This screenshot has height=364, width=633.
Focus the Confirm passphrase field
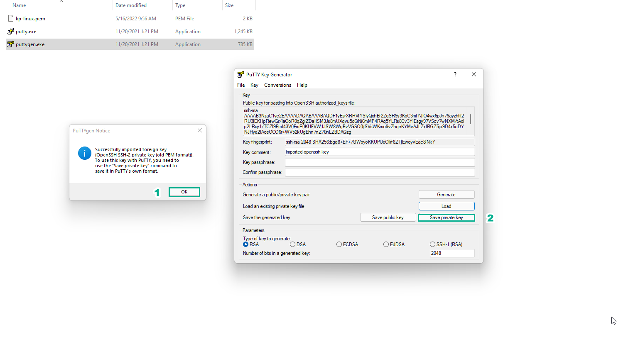click(x=380, y=172)
